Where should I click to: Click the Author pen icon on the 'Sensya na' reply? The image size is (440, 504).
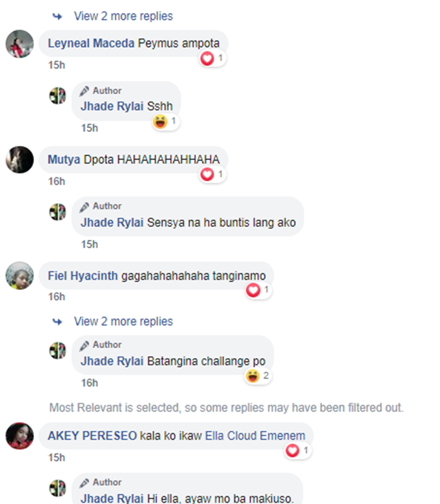point(84,207)
